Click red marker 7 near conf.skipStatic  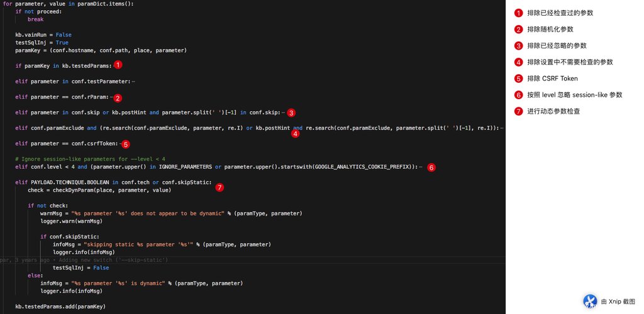tap(219, 187)
